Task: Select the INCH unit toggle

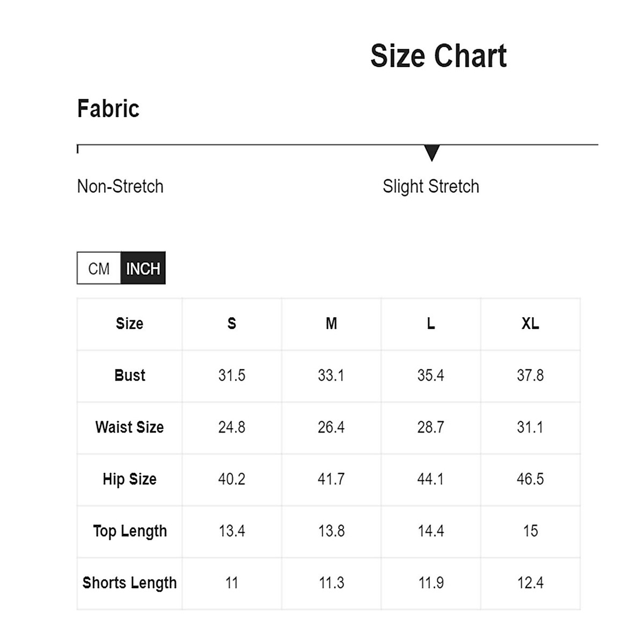Action: point(143,268)
